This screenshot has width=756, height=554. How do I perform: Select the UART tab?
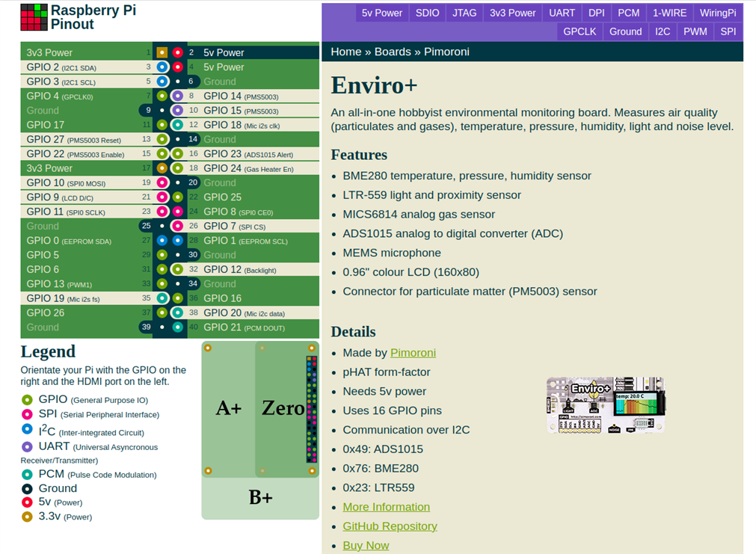click(562, 13)
